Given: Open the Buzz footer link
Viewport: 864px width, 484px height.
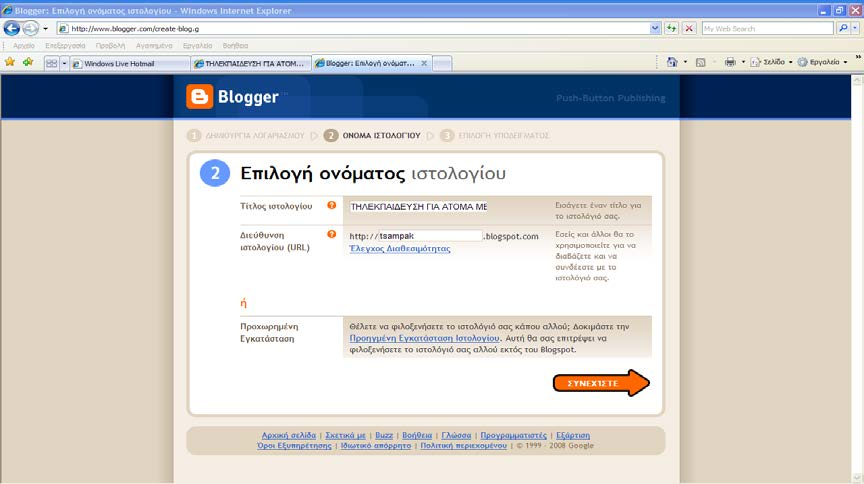Looking at the screenshot, I should pos(384,435).
